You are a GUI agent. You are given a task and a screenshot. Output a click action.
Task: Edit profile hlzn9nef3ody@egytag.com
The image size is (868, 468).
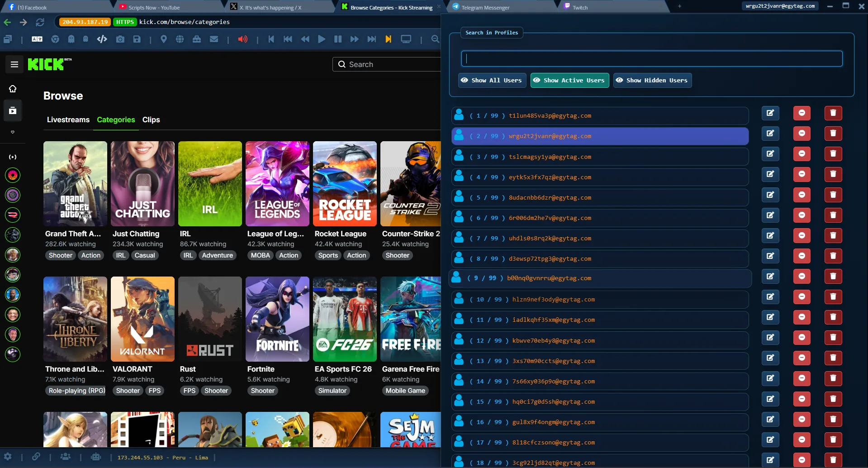click(x=770, y=296)
